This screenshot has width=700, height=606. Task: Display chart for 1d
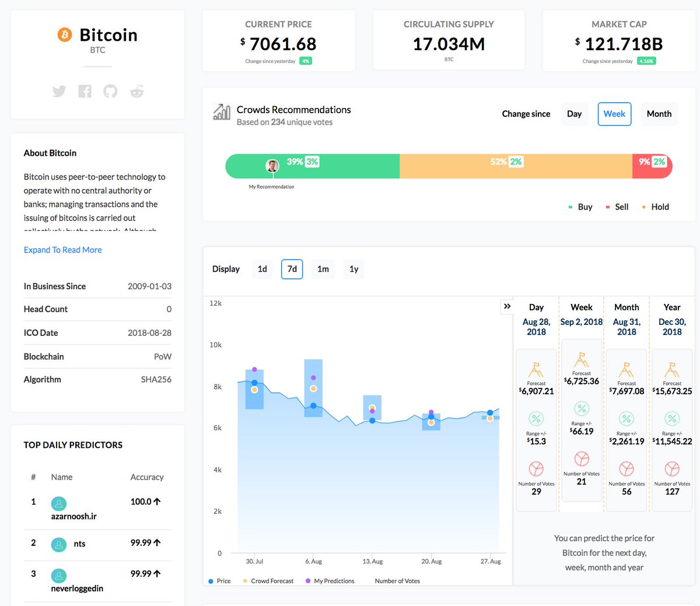point(262,269)
